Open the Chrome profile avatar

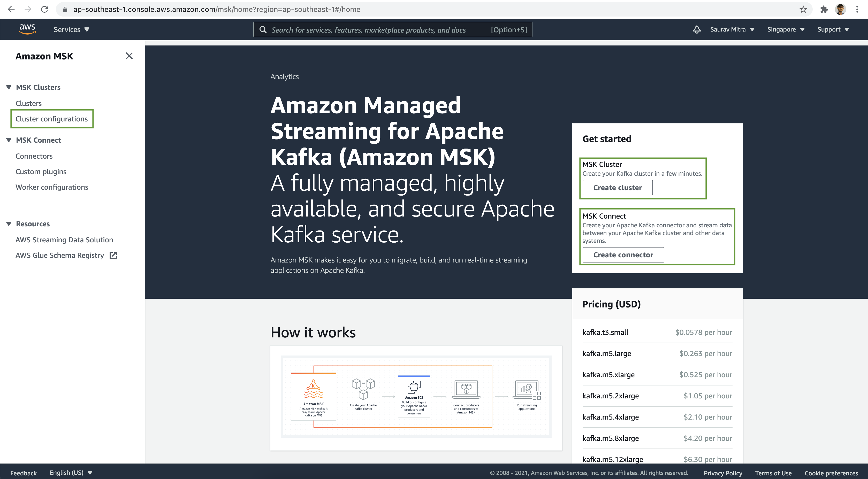coord(840,10)
